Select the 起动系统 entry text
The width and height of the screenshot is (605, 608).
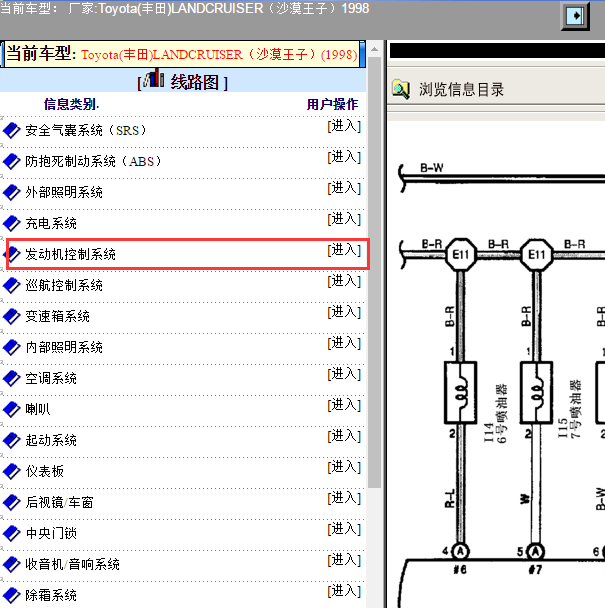(x=51, y=440)
